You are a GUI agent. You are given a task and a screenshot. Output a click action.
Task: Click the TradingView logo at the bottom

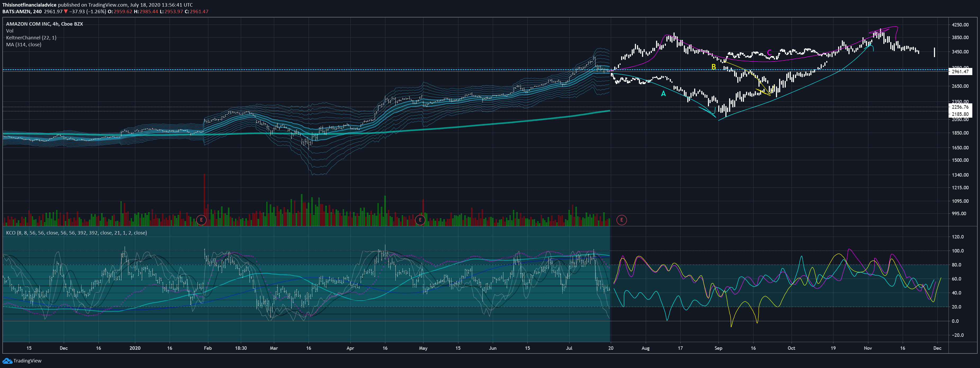click(x=22, y=361)
